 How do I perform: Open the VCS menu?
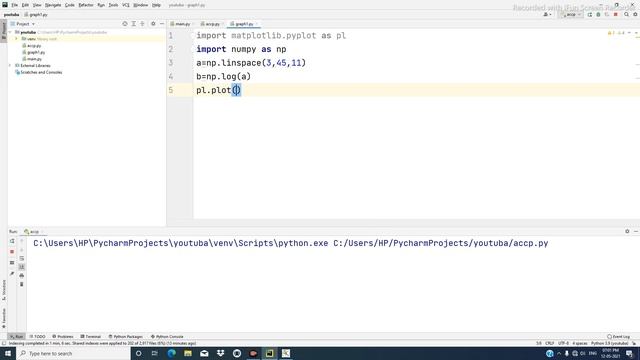[126, 5]
